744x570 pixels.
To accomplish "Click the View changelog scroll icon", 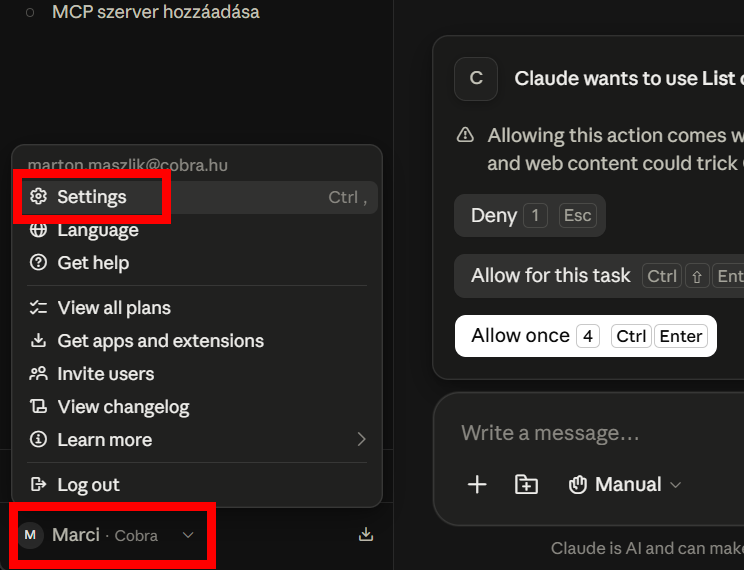I will pyautogui.click(x=38, y=407).
